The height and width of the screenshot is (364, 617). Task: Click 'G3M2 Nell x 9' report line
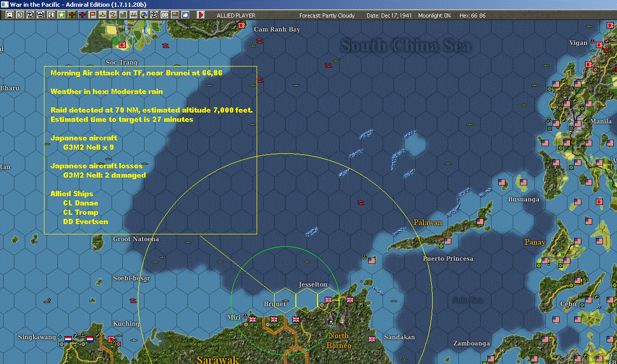(x=88, y=147)
